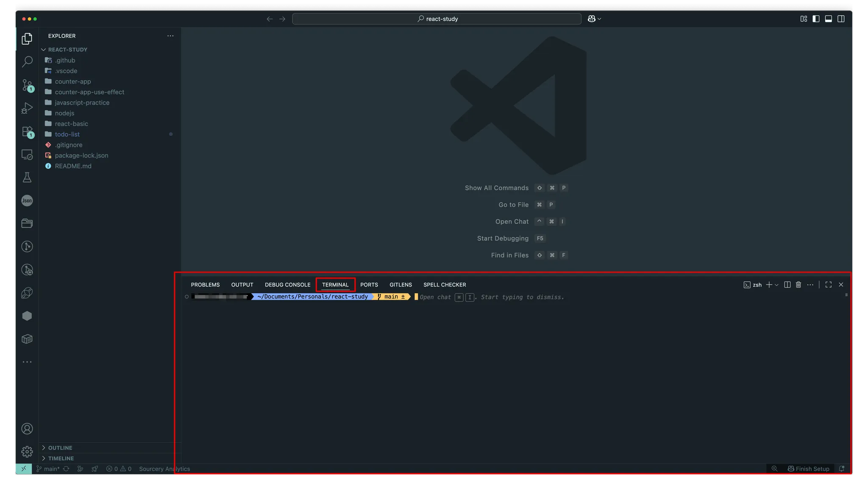
Task: Open the Manage gear icon
Action: pos(27,452)
